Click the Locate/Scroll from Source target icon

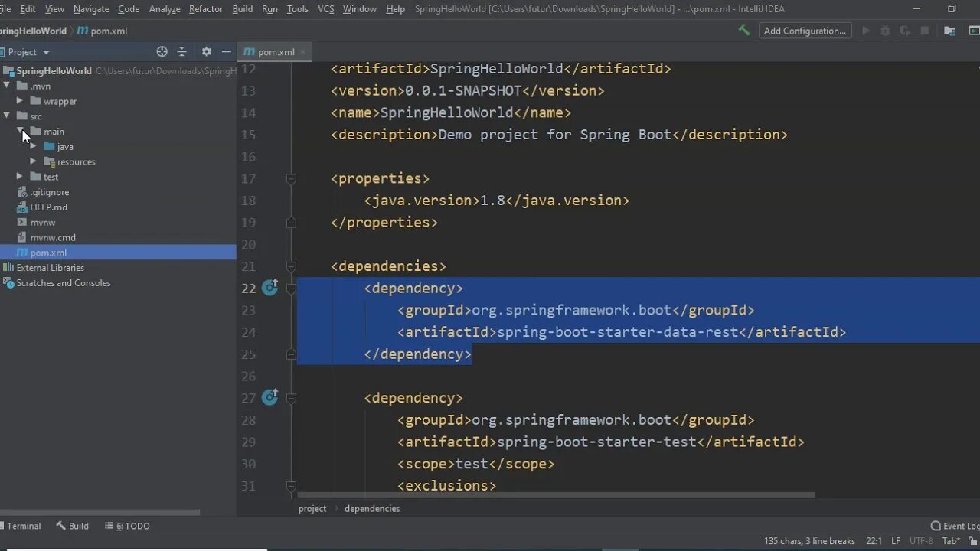tap(162, 51)
